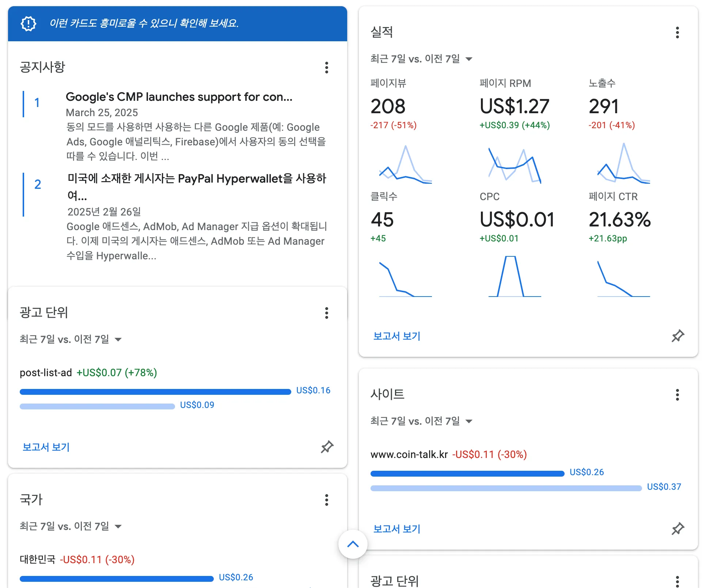Click the CPC sparkline chart
Screen dimensions: 706x588
pos(515,276)
